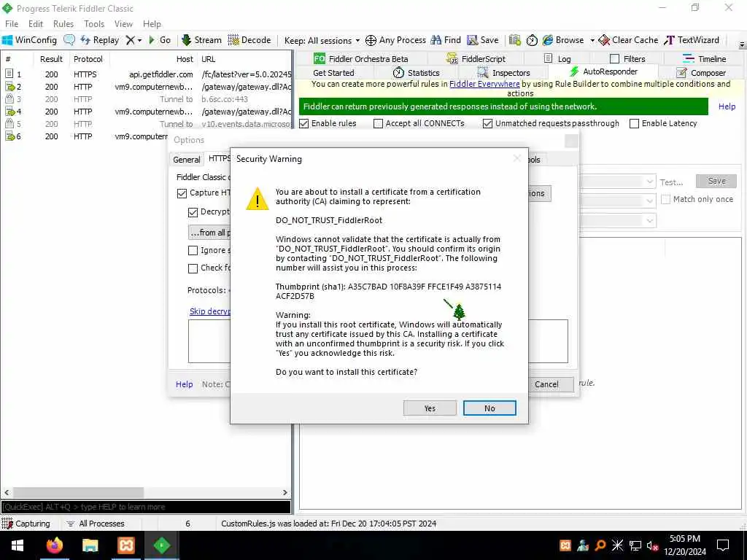The image size is (747, 560).
Task: Click the Go resume button
Action: pyautogui.click(x=160, y=40)
